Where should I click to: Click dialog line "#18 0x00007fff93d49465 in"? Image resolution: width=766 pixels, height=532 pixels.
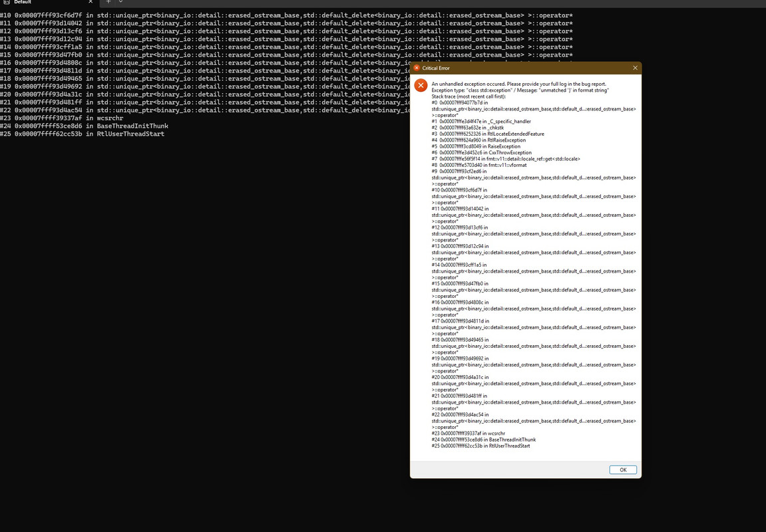pos(460,340)
